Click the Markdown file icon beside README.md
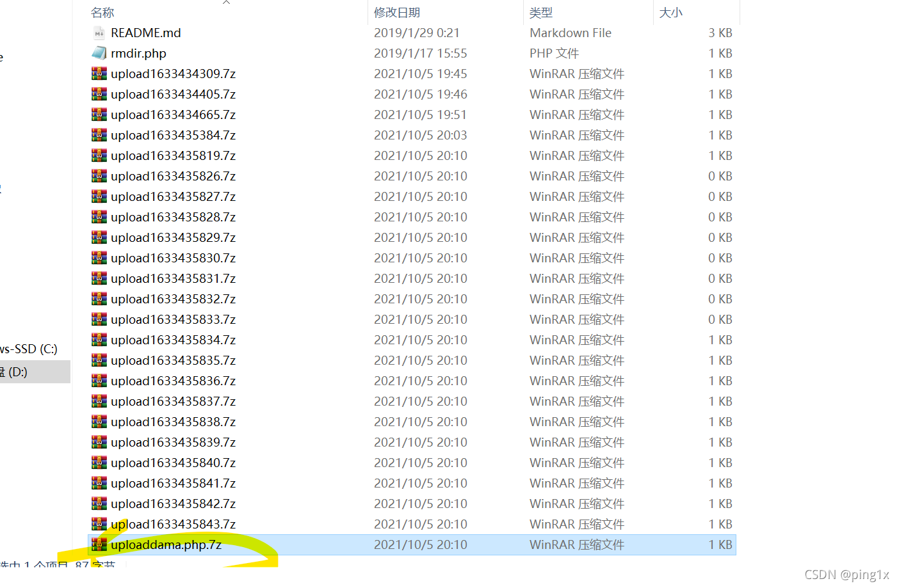 pyautogui.click(x=99, y=33)
